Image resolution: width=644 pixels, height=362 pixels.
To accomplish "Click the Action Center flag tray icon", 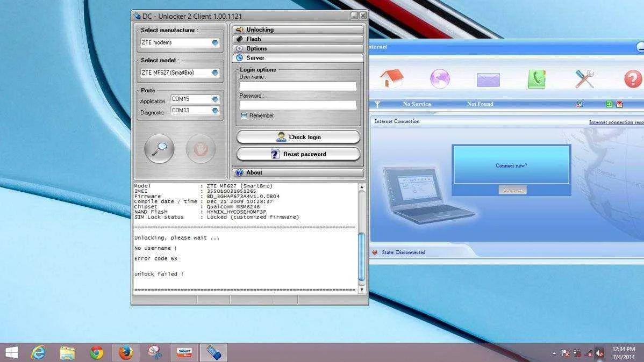I will point(566,353).
